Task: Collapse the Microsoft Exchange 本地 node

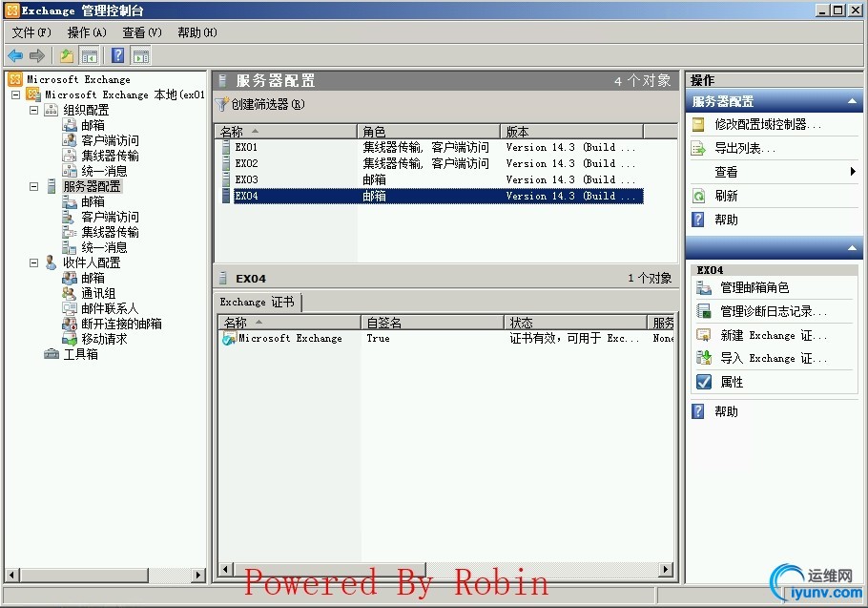Action: (x=16, y=94)
